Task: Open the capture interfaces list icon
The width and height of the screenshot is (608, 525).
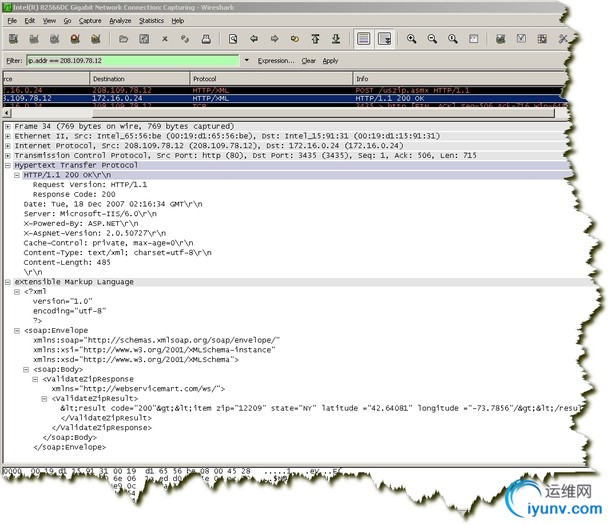Action: [14, 39]
